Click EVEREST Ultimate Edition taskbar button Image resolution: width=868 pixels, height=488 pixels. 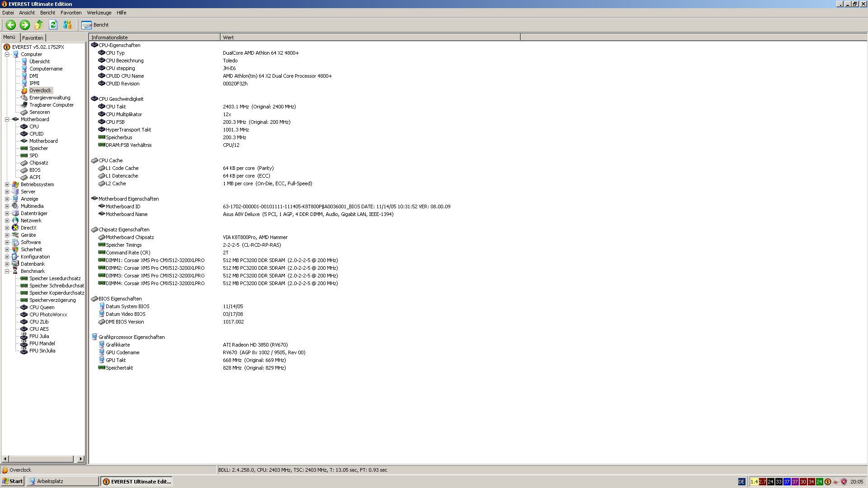(137, 482)
